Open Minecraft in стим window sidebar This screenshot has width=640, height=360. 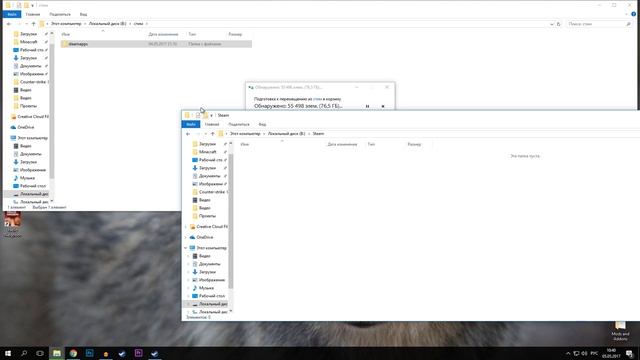tap(29, 42)
